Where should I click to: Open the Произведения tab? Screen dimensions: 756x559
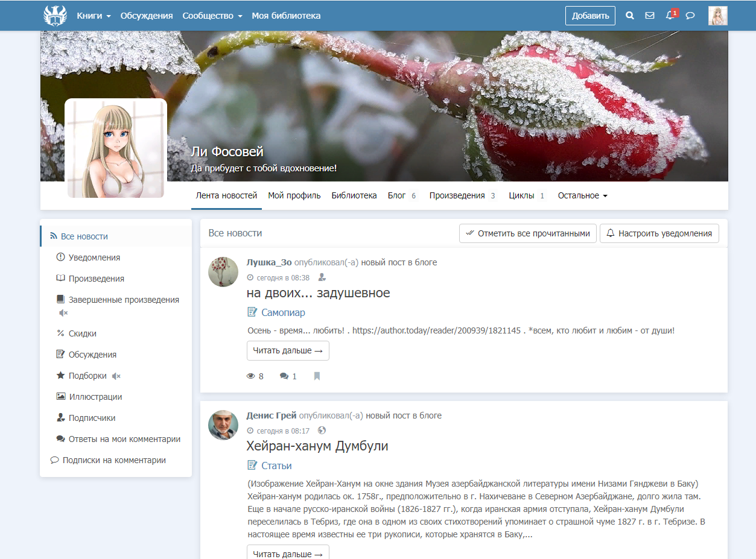point(462,195)
